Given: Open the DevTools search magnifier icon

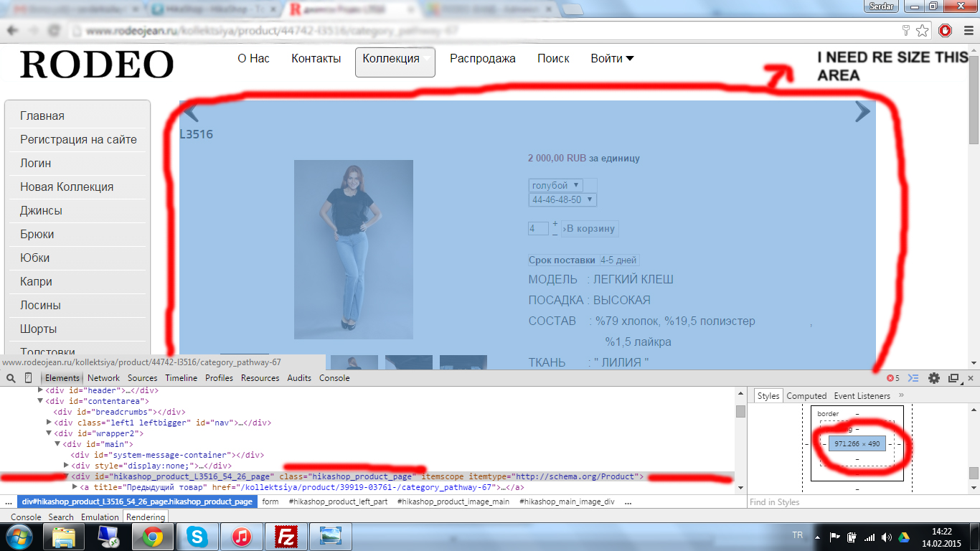Looking at the screenshot, I should click(x=11, y=378).
